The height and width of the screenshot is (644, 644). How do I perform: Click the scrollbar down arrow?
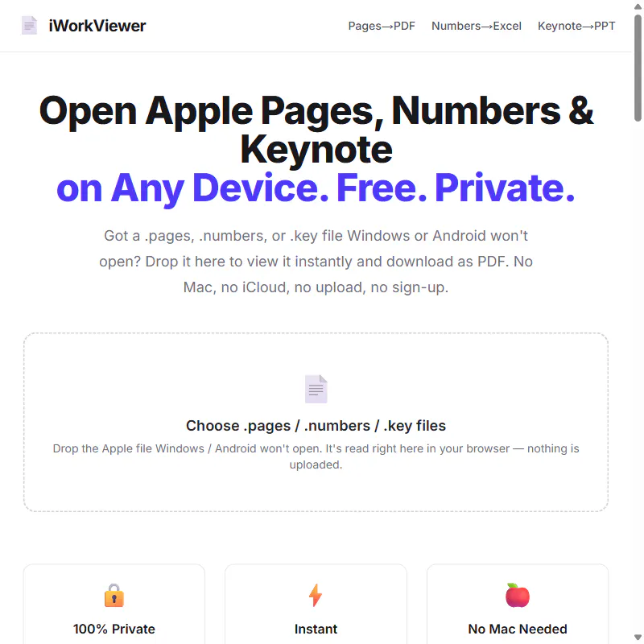point(638,638)
